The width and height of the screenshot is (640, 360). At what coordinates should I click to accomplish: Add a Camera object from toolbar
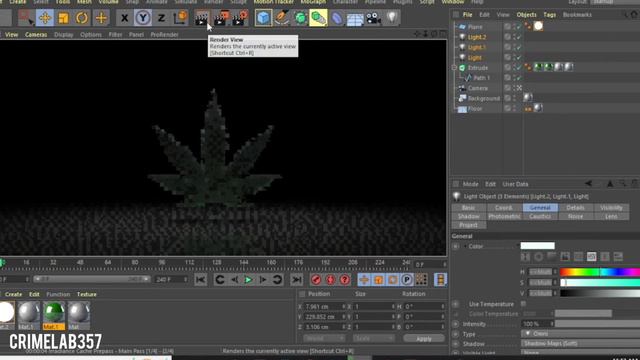pos(373,18)
